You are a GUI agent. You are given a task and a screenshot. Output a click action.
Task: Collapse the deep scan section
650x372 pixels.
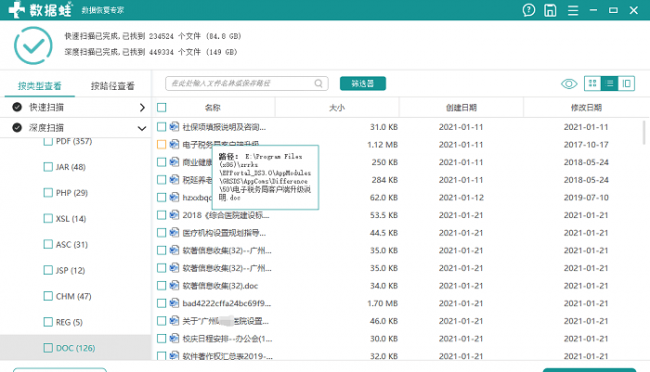(x=142, y=128)
